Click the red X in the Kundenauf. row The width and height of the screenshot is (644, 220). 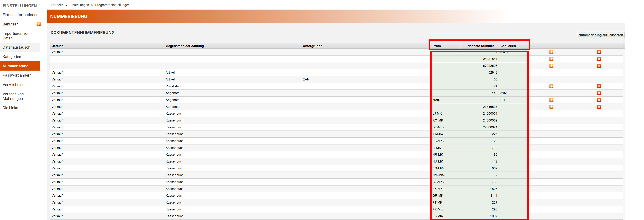pyautogui.click(x=599, y=107)
